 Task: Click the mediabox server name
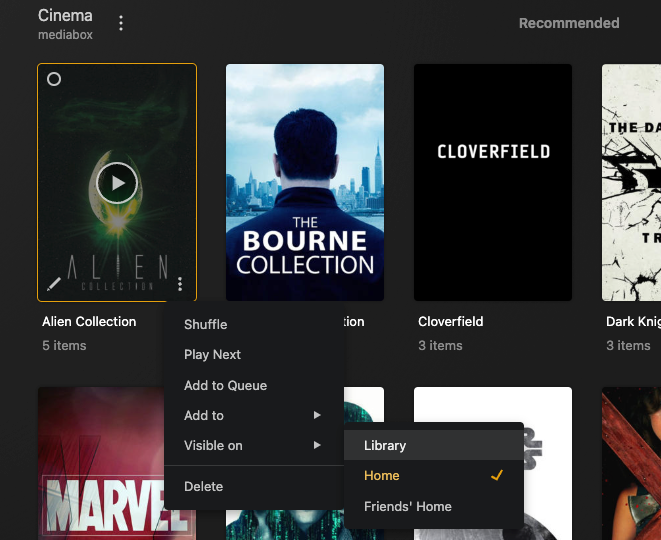(x=65, y=35)
